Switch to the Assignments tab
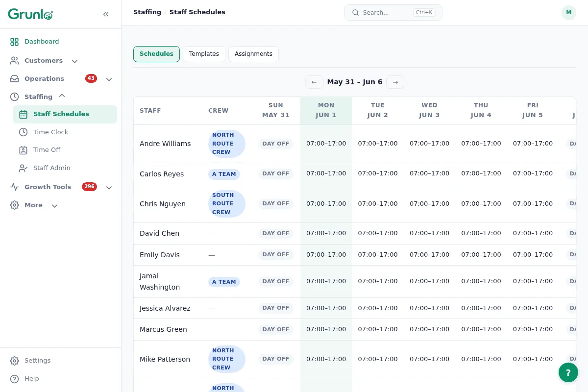Image resolution: width=588 pixels, height=392 pixels. [253, 54]
